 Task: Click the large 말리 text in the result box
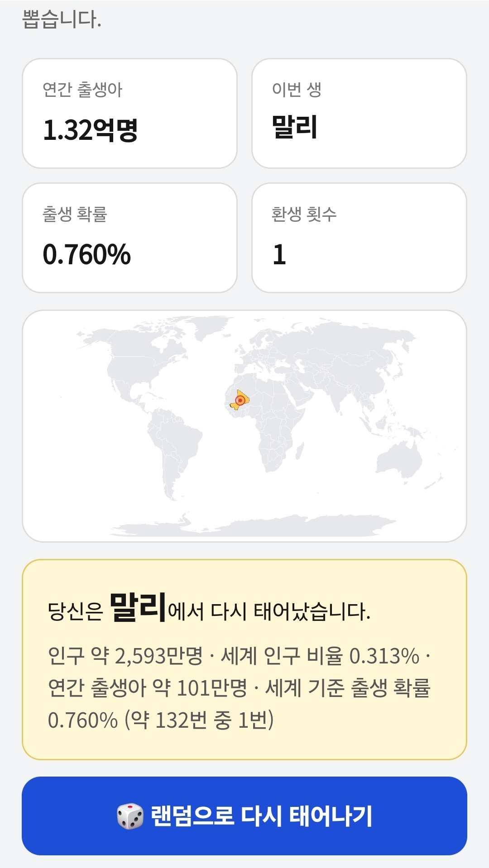point(138,607)
